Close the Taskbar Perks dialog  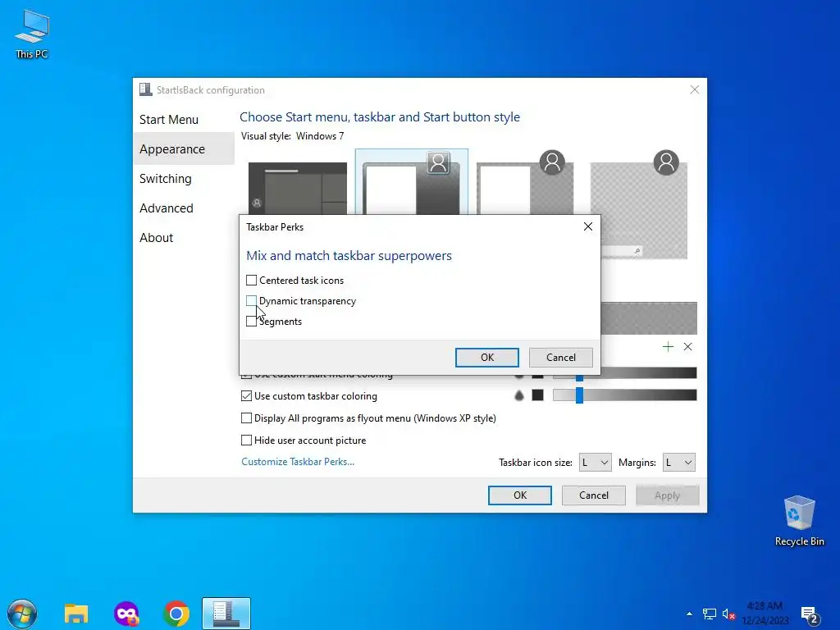pyautogui.click(x=587, y=226)
